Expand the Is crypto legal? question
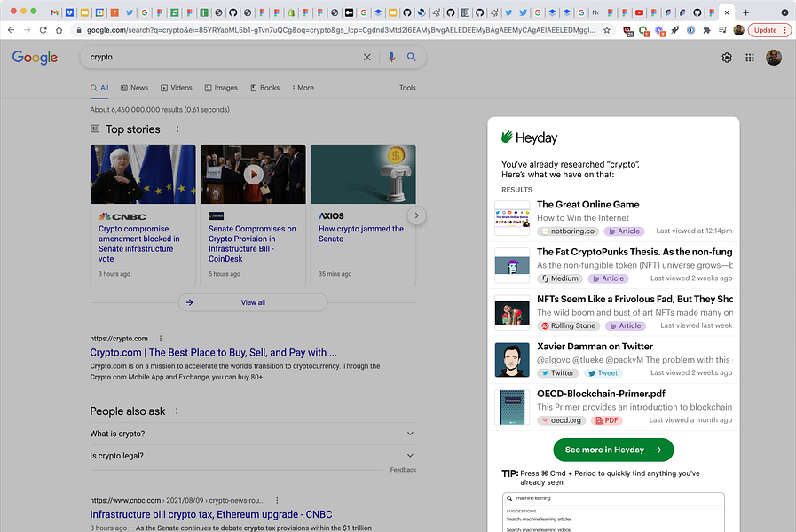Image resolution: width=796 pixels, height=532 pixels. coord(253,456)
